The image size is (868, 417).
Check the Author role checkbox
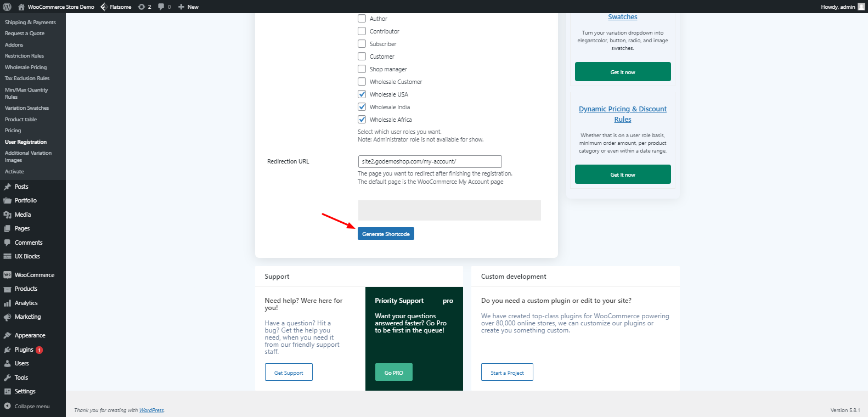coord(362,19)
